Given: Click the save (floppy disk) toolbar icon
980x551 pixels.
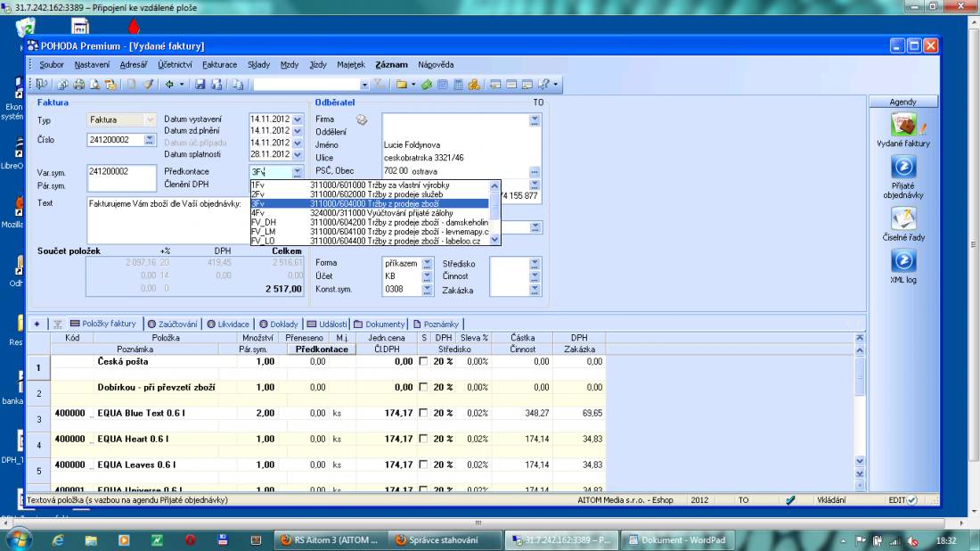Looking at the screenshot, I should coord(200,85).
